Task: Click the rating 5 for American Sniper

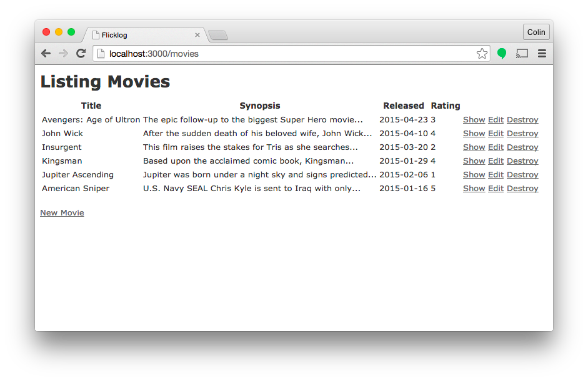Action: click(x=433, y=188)
